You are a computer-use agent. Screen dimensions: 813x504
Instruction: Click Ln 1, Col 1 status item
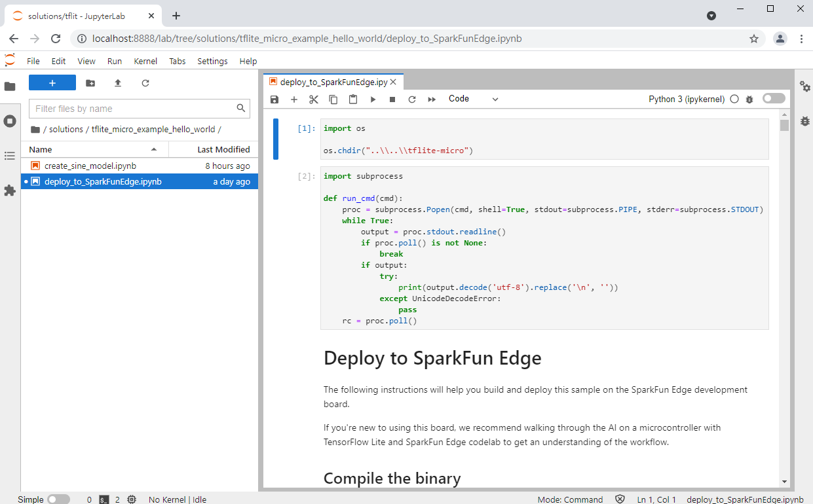[x=656, y=499]
